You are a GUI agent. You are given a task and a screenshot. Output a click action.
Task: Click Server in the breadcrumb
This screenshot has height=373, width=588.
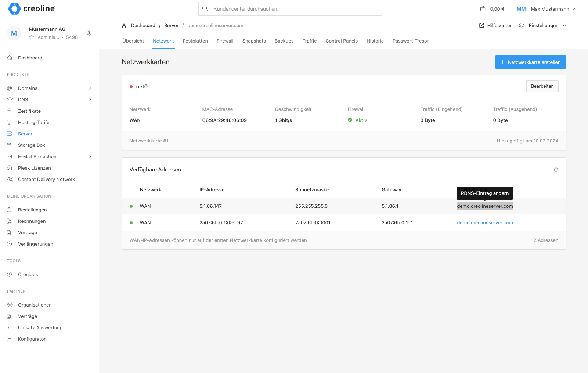pyautogui.click(x=171, y=26)
